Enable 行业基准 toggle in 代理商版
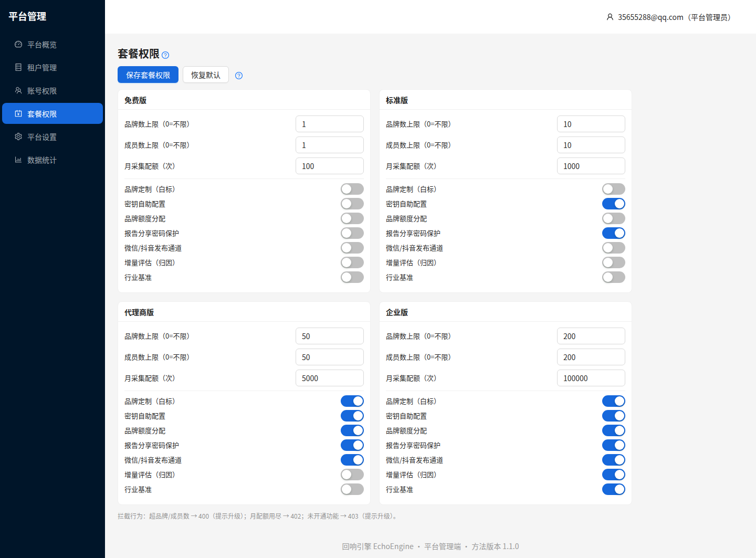 [x=352, y=489]
